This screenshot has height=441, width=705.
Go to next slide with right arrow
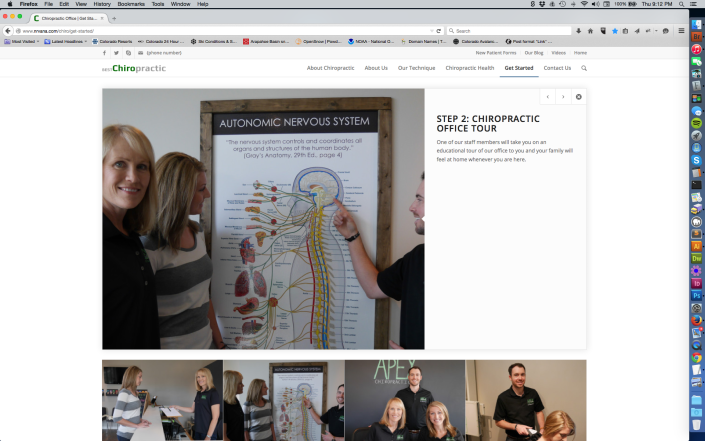tap(563, 97)
